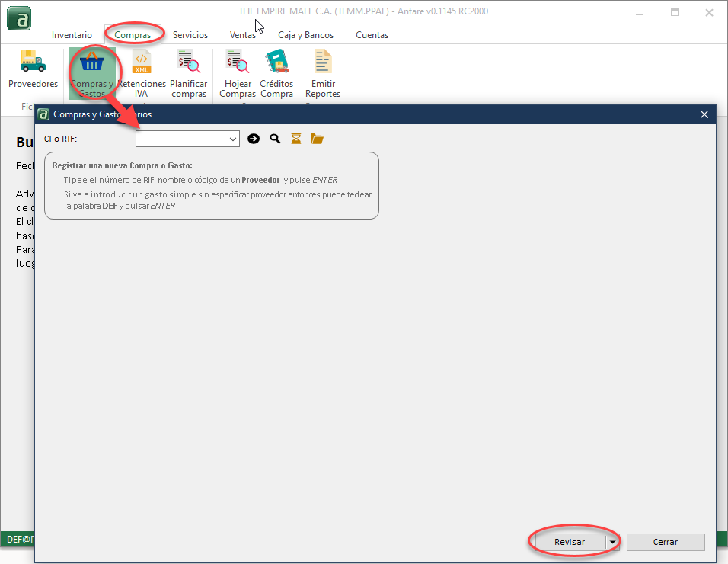Open the Servicios menu
This screenshot has height=564, width=728.
(x=190, y=34)
